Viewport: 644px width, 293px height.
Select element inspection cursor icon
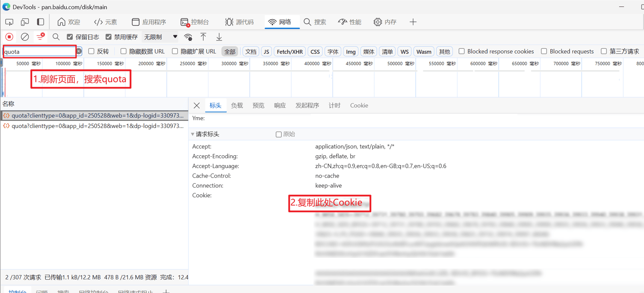pyautogui.click(x=9, y=22)
